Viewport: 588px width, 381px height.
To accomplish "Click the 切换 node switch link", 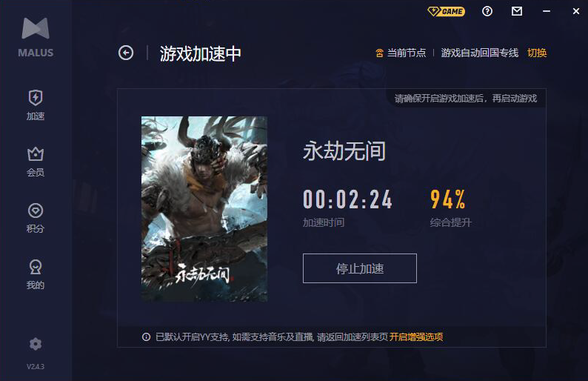I will coord(537,53).
